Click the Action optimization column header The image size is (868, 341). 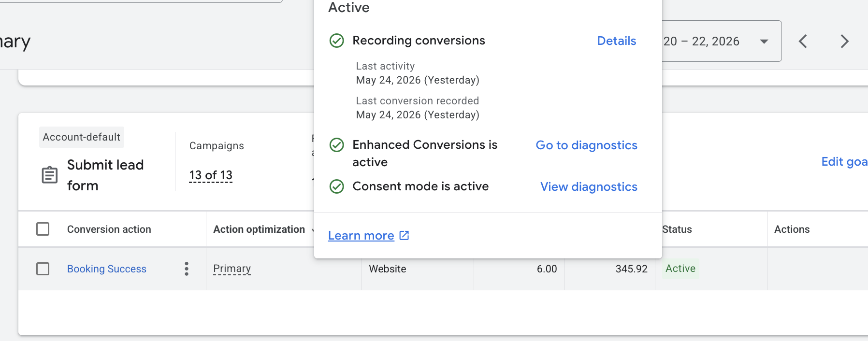click(x=259, y=229)
